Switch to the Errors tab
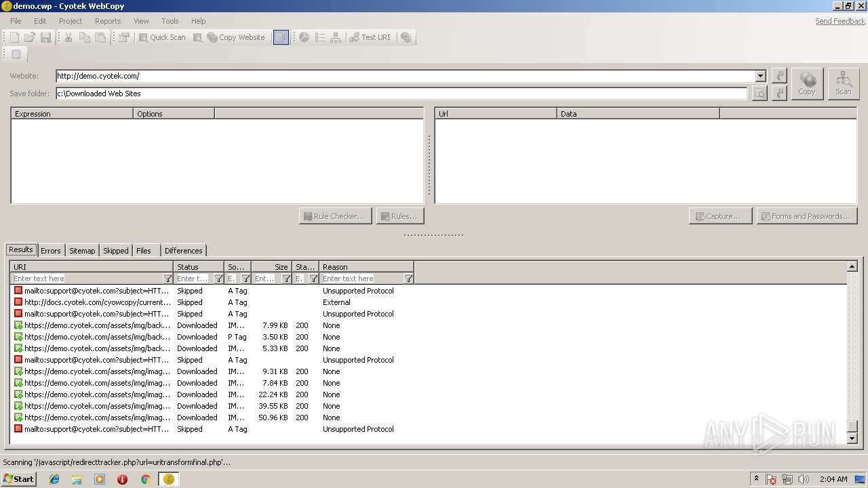 (51, 251)
